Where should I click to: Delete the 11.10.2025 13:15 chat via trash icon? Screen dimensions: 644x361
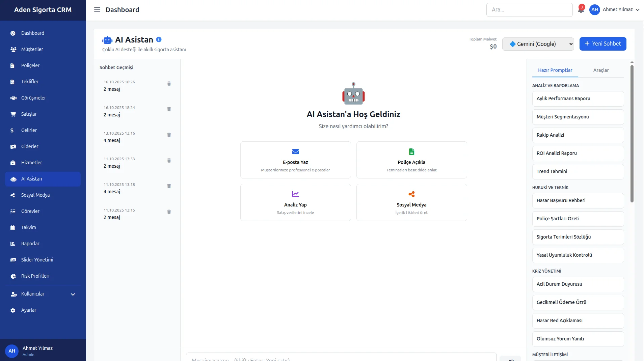coord(169,212)
